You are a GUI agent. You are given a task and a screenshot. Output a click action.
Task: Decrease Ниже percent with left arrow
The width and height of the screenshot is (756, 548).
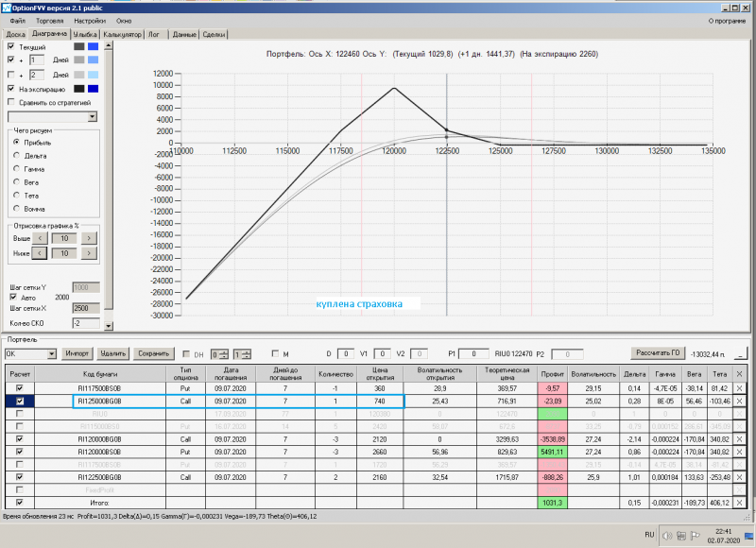40,253
